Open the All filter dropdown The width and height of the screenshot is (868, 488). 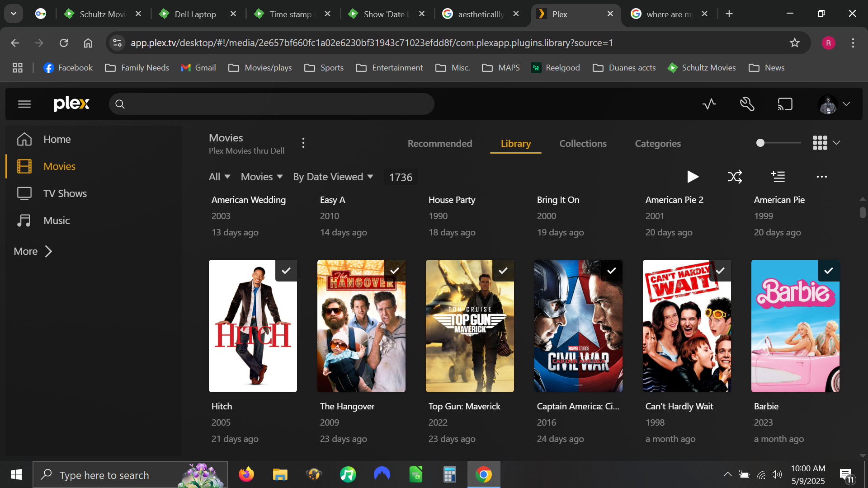point(220,177)
